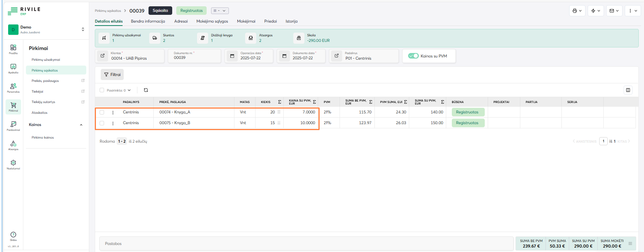This screenshot has height=252, width=644.
Task: Tick the select-all Pasirinkta checkbox
Action: tap(102, 90)
